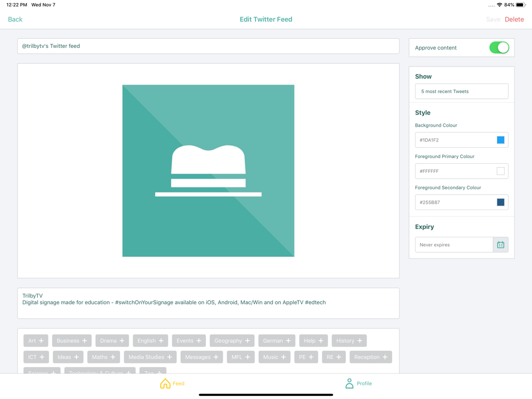The width and height of the screenshot is (532, 399).
Task: Save the Twitter feed changes
Action: click(493, 19)
